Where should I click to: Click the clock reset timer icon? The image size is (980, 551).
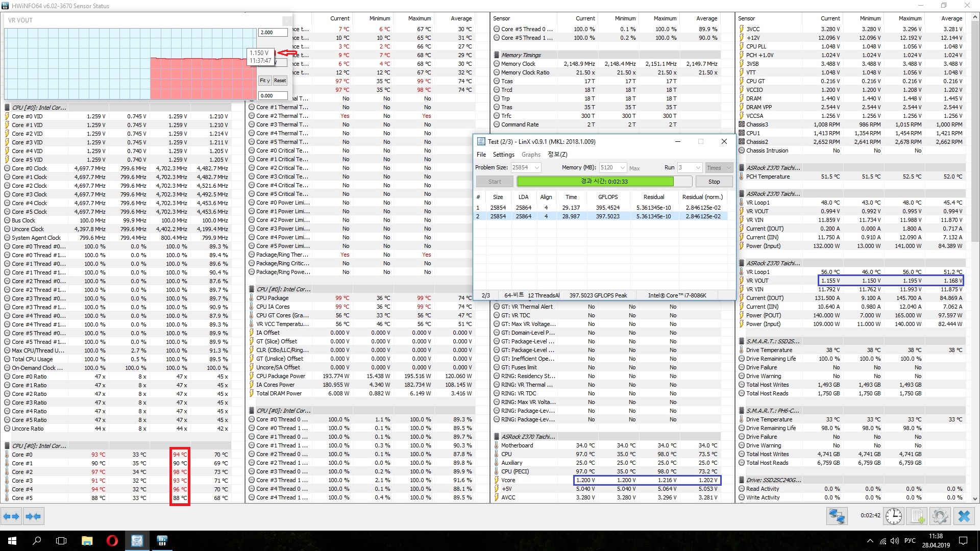point(893,516)
